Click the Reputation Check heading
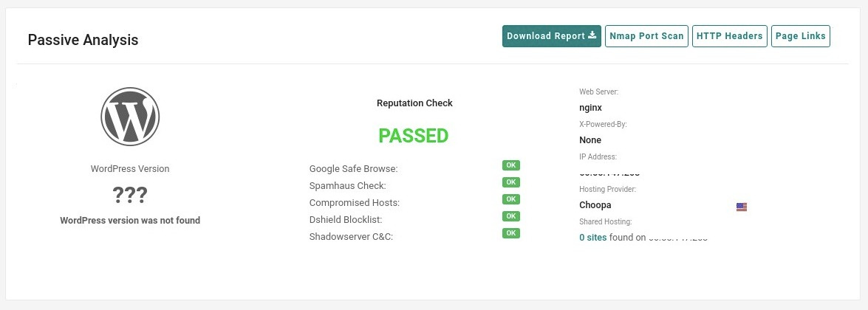Screen dimensions: 868x310 pos(414,103)
